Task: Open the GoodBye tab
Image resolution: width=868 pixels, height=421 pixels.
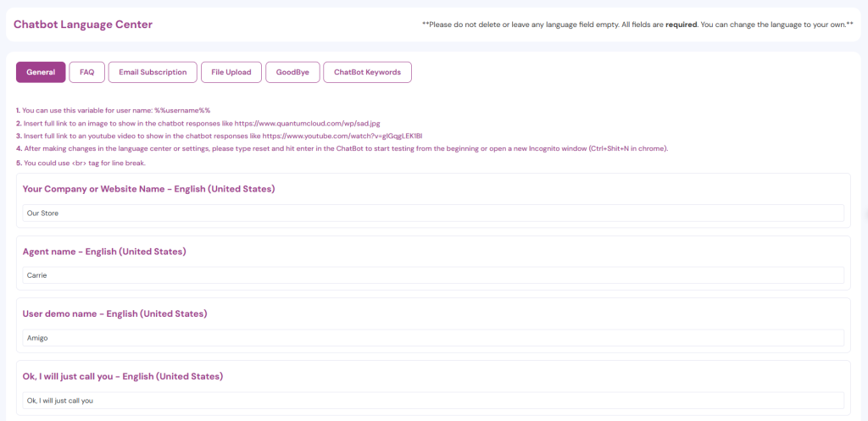Action: tap(292, 72)
